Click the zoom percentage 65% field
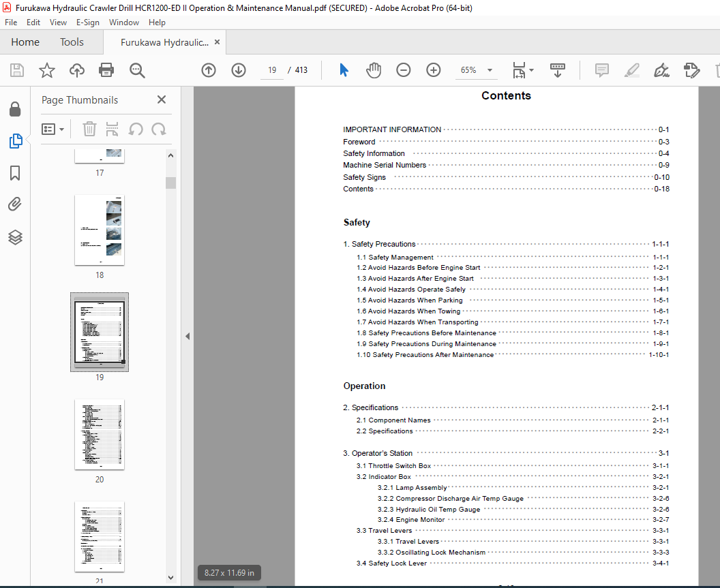 (x=468, y=70)
